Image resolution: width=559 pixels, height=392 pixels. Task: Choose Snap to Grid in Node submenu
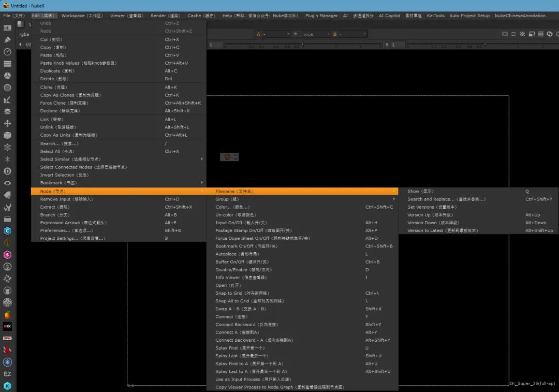point(302,293)
